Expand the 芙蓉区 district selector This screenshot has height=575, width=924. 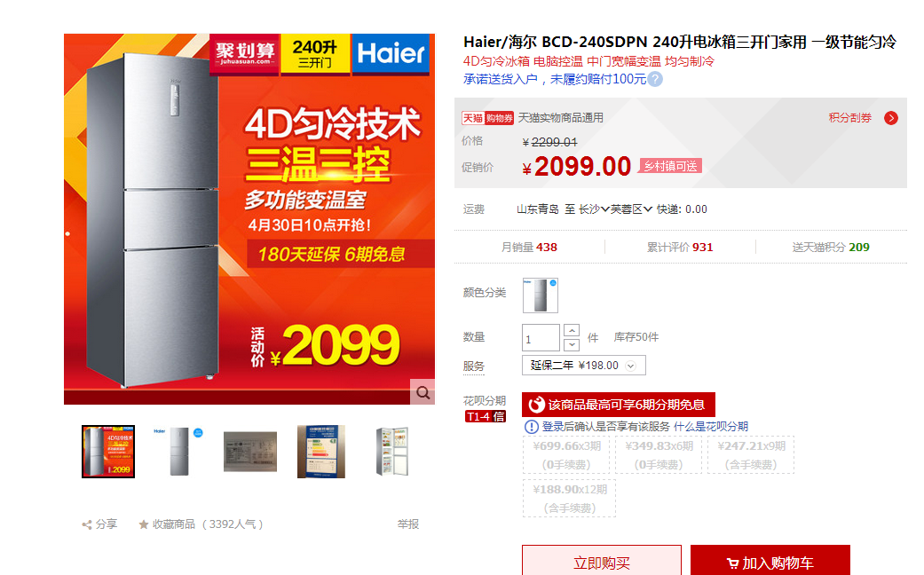pos(631,209)
